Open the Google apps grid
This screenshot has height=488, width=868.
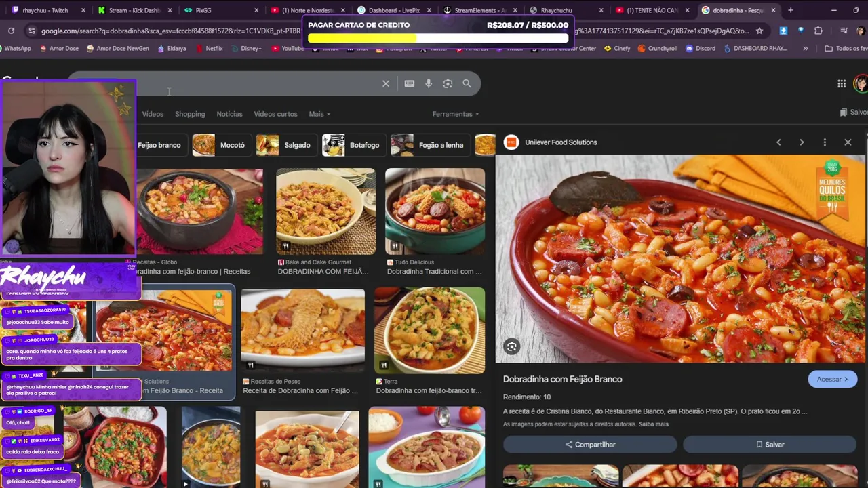click(842, 83)
